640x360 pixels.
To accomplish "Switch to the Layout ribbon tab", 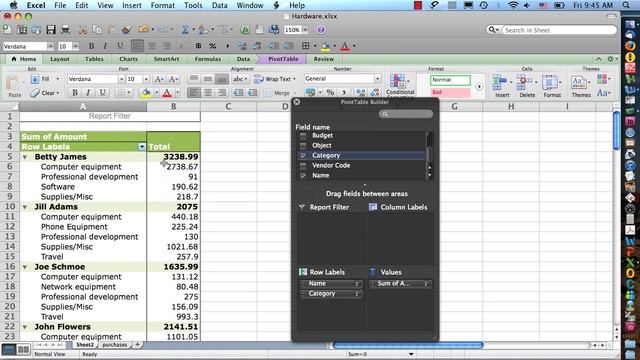I will pyautogui.click(x=60, y=59).
